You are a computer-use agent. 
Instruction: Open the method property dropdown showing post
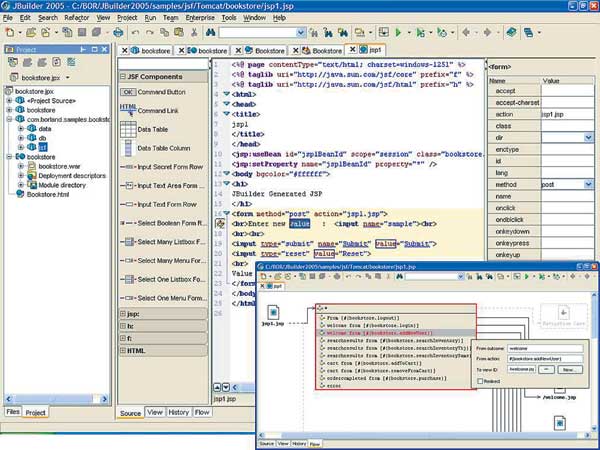click(x=589, y=184)
